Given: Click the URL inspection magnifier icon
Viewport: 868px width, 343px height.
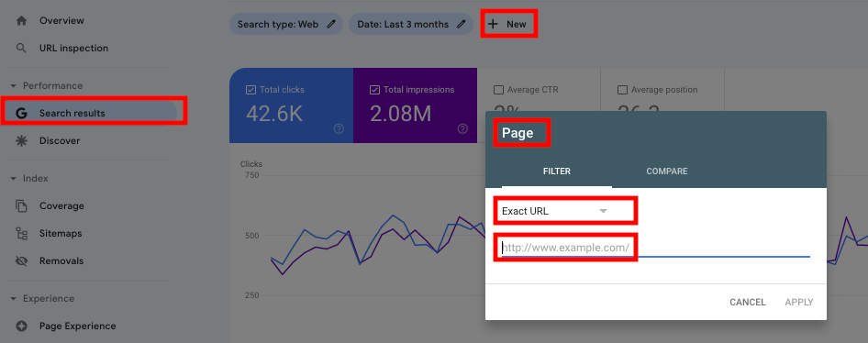Looking at the screenshot, I should [x=22, y=48].
